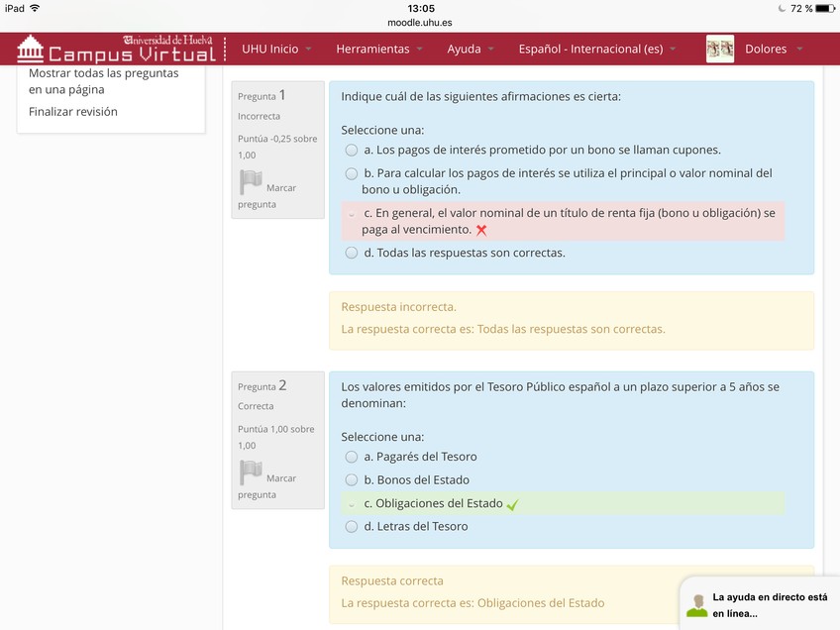Click the text 'Respuesta correcta' feedback
840x630 pixels.
coord(392,580)
